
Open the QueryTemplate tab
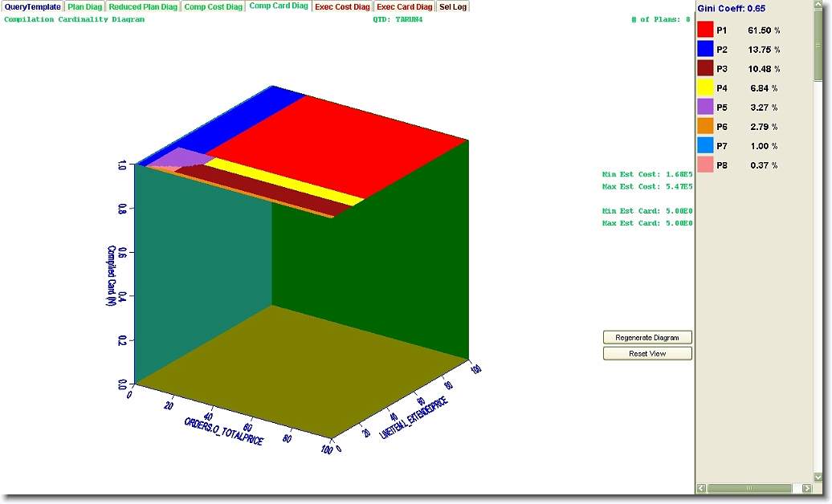32,6
